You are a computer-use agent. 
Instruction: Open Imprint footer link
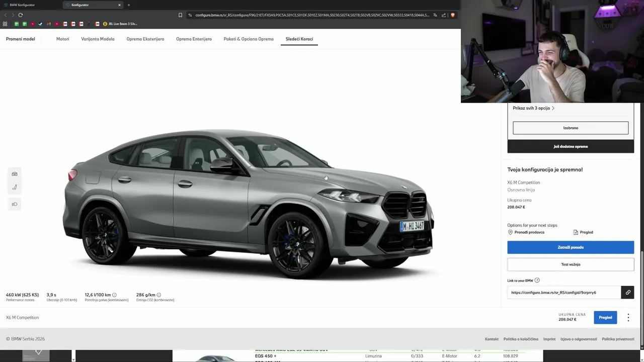pos(549,339)
